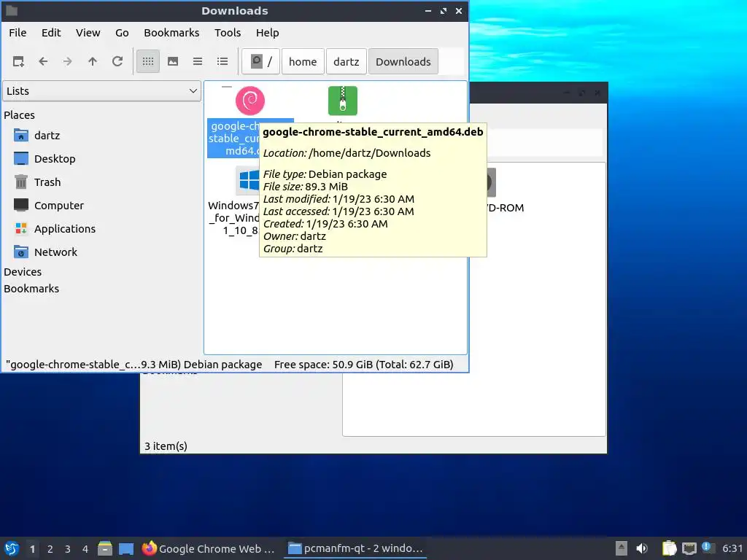Open the Tools menu
Viewport: 747px width, 560px height.
point(228,33)
